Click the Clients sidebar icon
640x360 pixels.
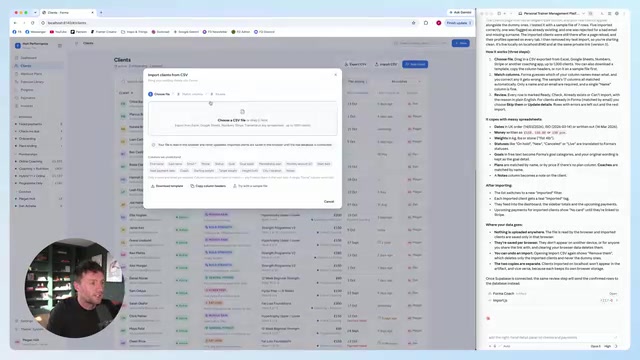(17, 66)
